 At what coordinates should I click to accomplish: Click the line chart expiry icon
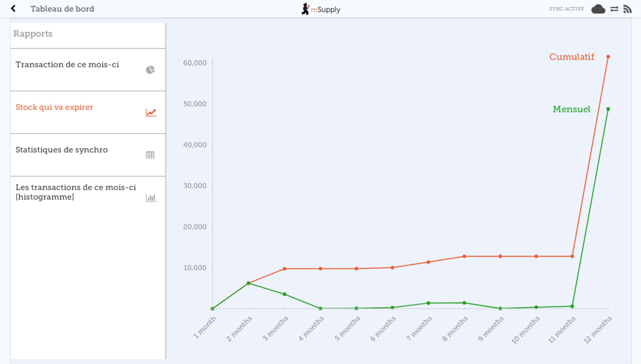point(151,112)
